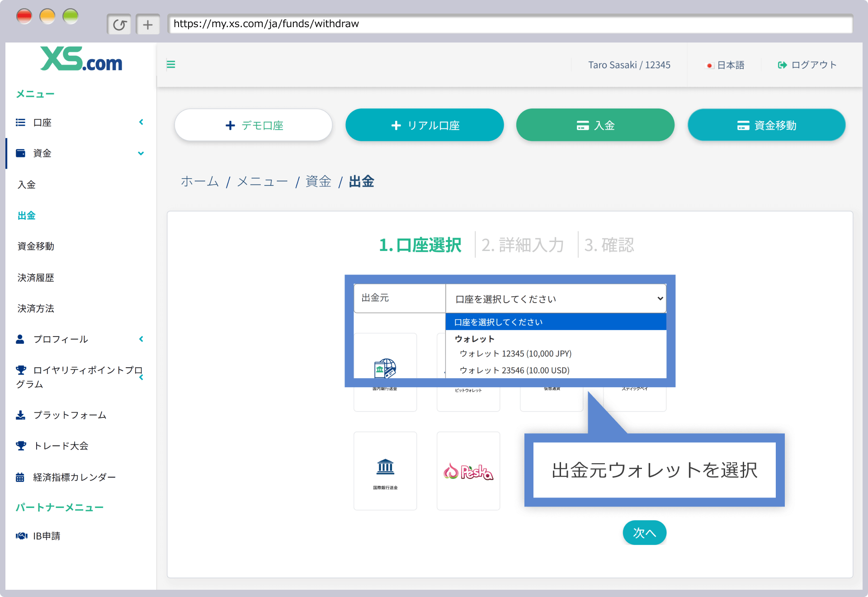The width and height of the screenshot is (868, 597).
Task: Open IB申請 in partner menu
Action: point(47,535)
